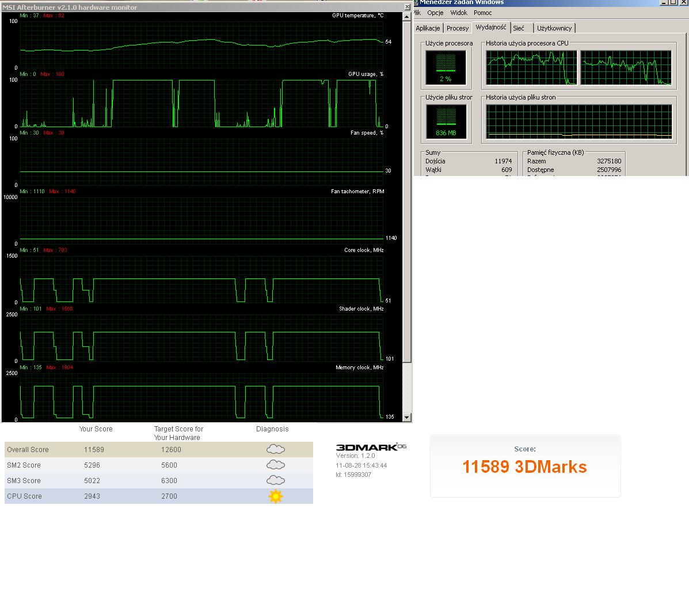
Task: Click the CPU usage meter showing 2 %
Action: 446,68
